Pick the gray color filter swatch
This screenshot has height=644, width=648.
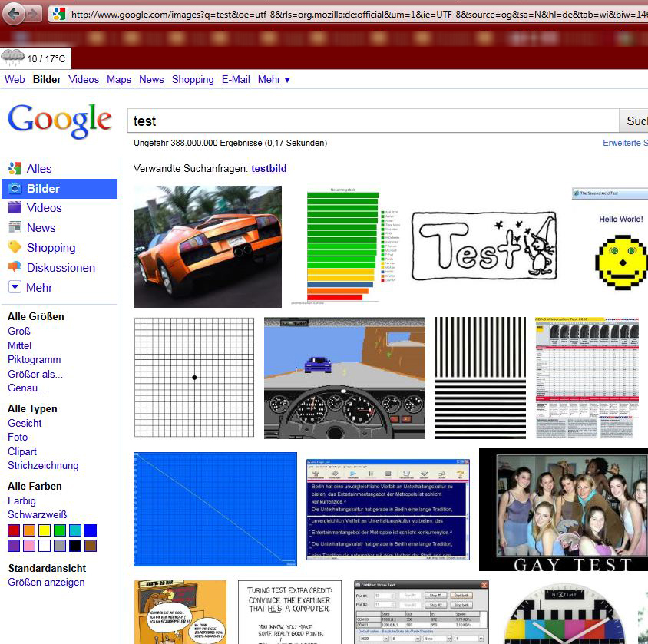click(x=60, y=546)
